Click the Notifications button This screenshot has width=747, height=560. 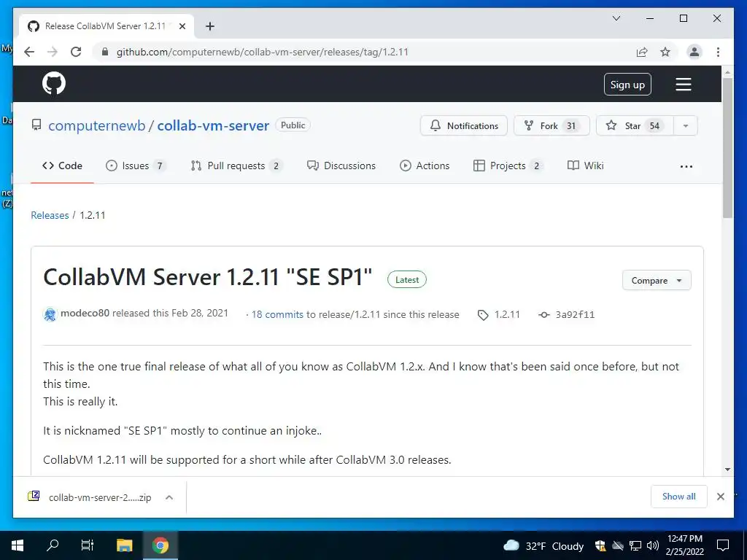pos(463,125)
